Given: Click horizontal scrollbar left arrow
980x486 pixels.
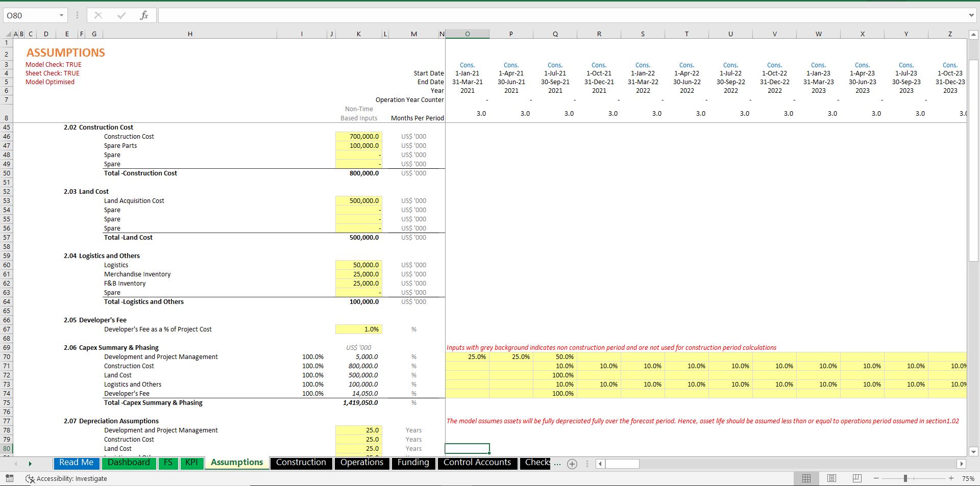Looking at the screenshot, I should tap(600, 464).
